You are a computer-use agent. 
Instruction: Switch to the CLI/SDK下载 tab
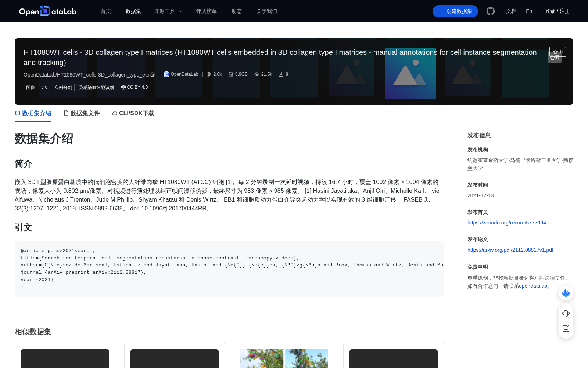(x=133, y=113)
